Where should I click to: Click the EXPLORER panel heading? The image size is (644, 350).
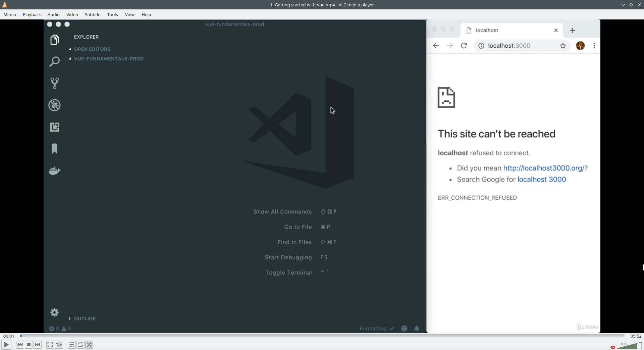[x=86, y=37]
